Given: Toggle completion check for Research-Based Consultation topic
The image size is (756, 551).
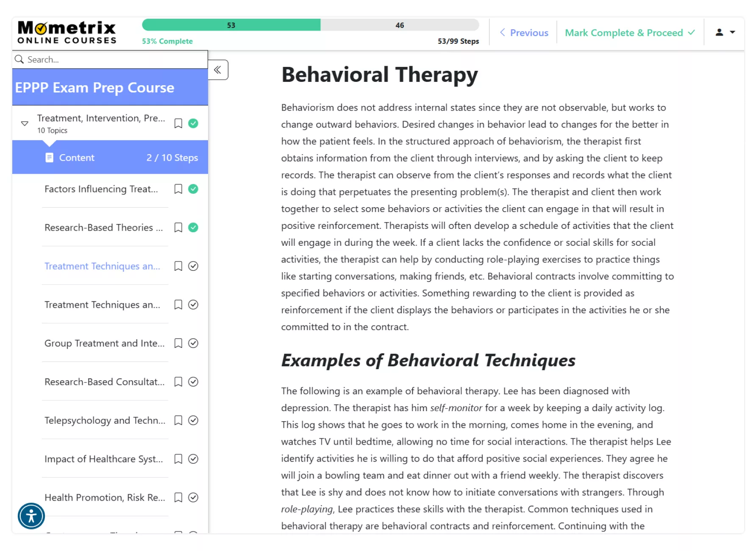Looking at the screenshot, I should pyautogui.click(x=193, y=382).
